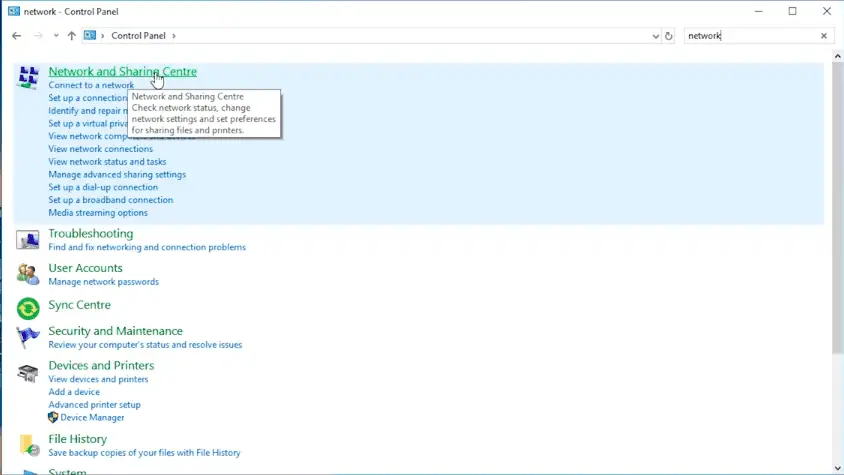The image size is (844, 475).
Task: Click Review your computer's status and resolve issues
Action: 145,345
